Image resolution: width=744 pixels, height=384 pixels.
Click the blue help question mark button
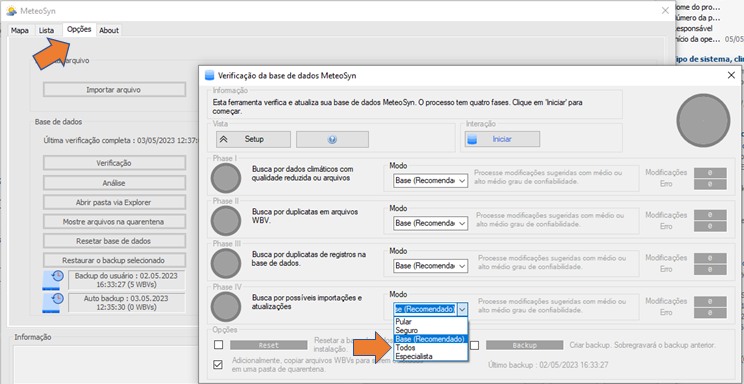[332, 140]
